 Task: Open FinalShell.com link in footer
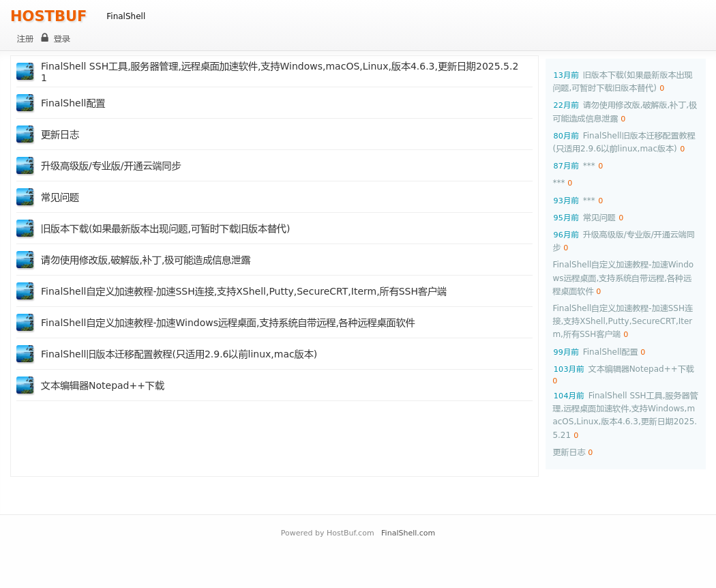(408, 533)
